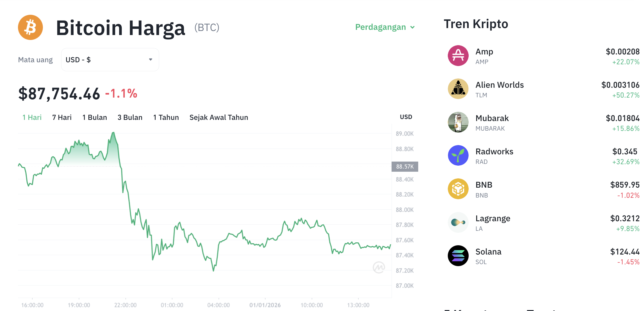Click the 88.57K current price marker

[405, 167]
